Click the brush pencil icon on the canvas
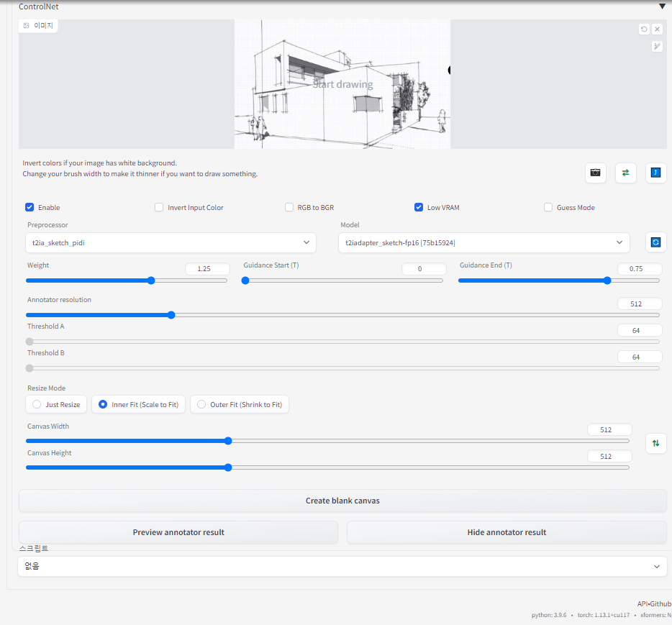The width and height of the screenshot is (672, 625). pyautogui.click(x=656, y=45)
